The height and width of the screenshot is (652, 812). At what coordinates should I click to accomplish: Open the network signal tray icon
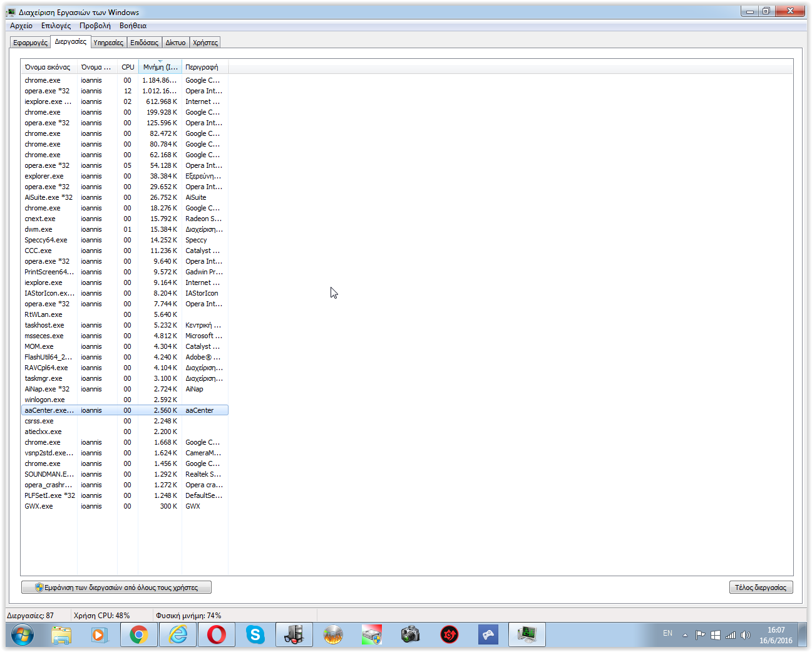point(731,635)
